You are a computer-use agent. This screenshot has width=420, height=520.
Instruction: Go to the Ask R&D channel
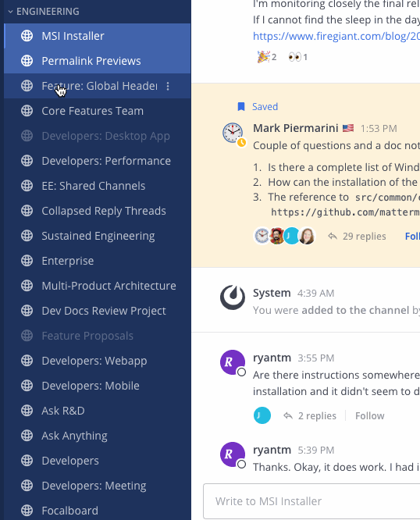(x=98, y=411)
